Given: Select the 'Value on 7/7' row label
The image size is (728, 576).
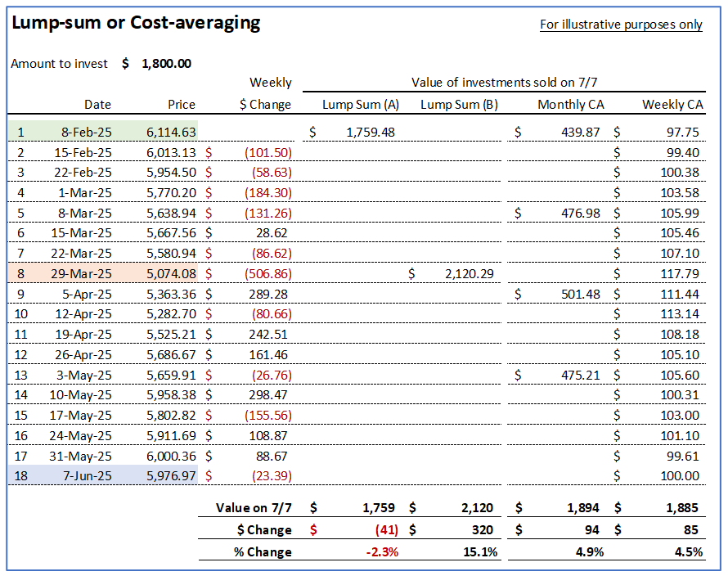Looking at the screenshot, I should [x=254, y=507].
